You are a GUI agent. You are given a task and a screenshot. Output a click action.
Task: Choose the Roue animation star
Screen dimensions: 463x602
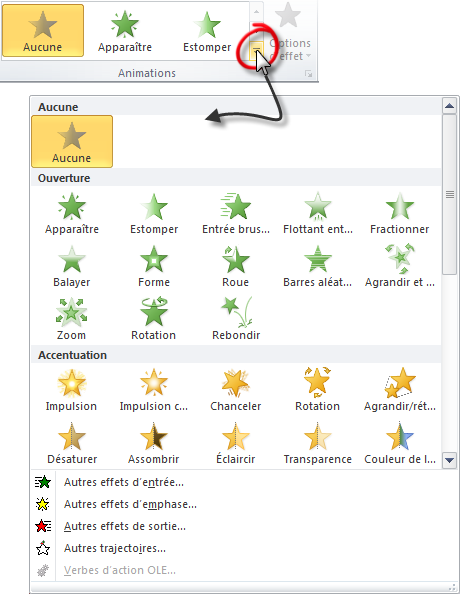[x=235, y=266]
